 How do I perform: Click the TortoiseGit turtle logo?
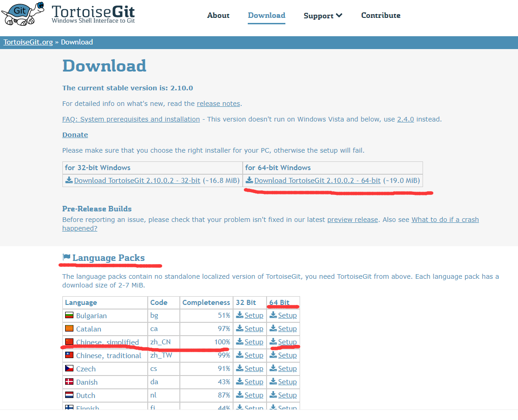click(23, 14)
